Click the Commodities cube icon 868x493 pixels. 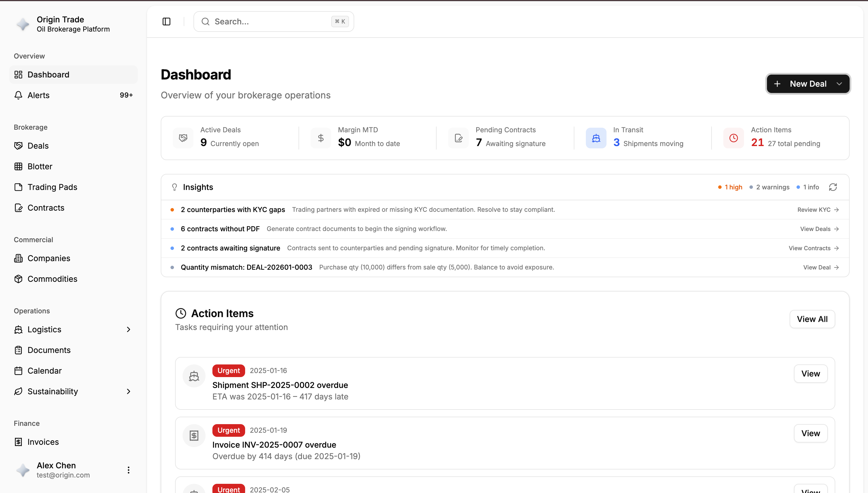pos(18,279)
